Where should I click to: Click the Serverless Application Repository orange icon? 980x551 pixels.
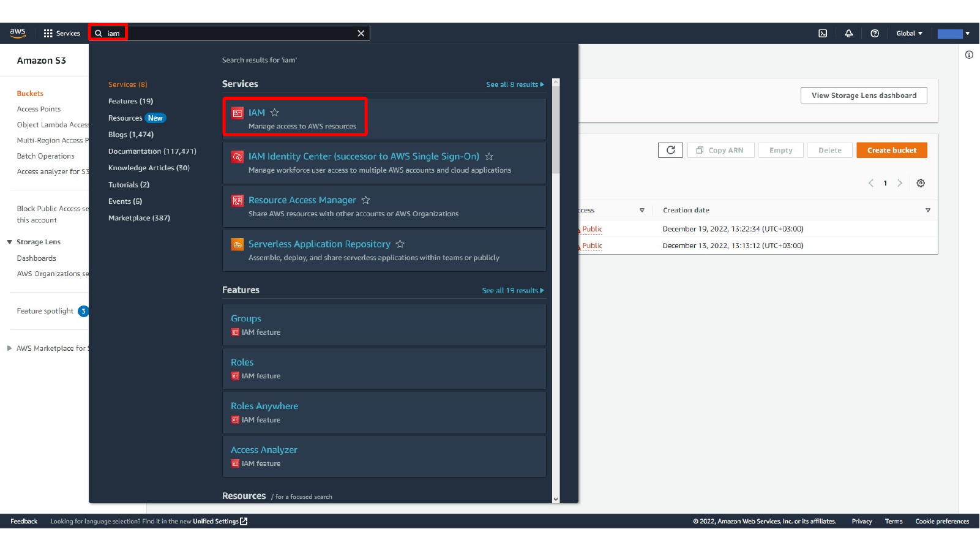238,244
